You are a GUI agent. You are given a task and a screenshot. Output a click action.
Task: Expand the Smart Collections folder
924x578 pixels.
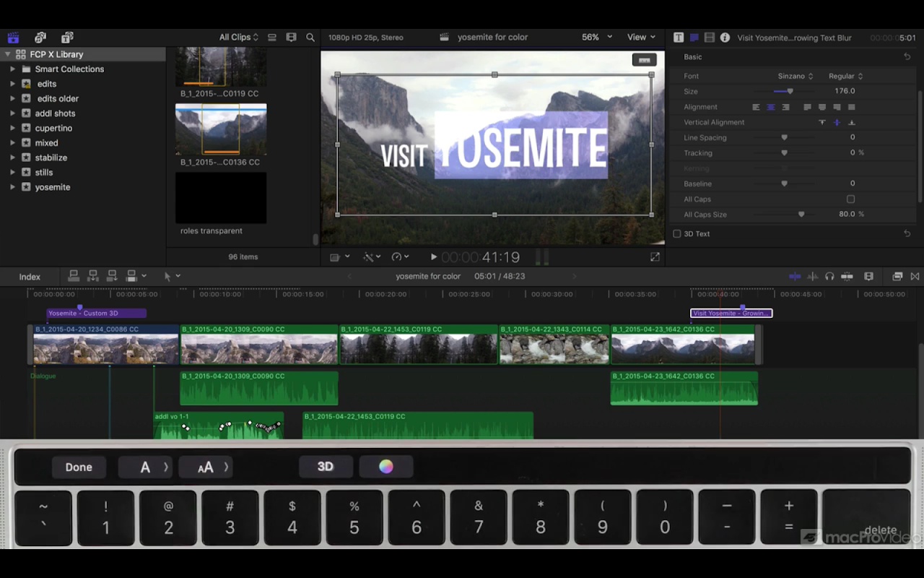coord(12,69)
